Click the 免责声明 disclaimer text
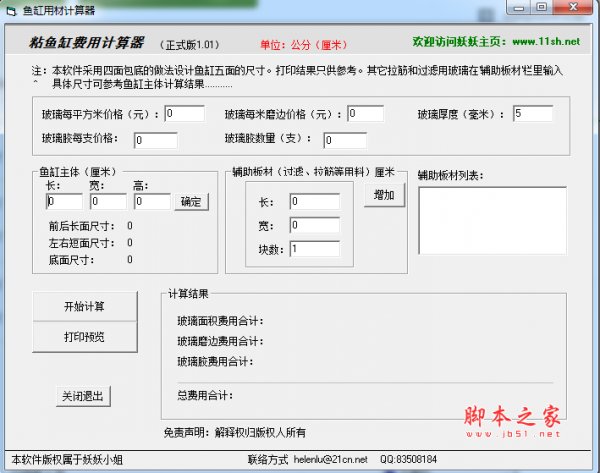The width and height of the screenshot is (600, 473). [235, 432]
